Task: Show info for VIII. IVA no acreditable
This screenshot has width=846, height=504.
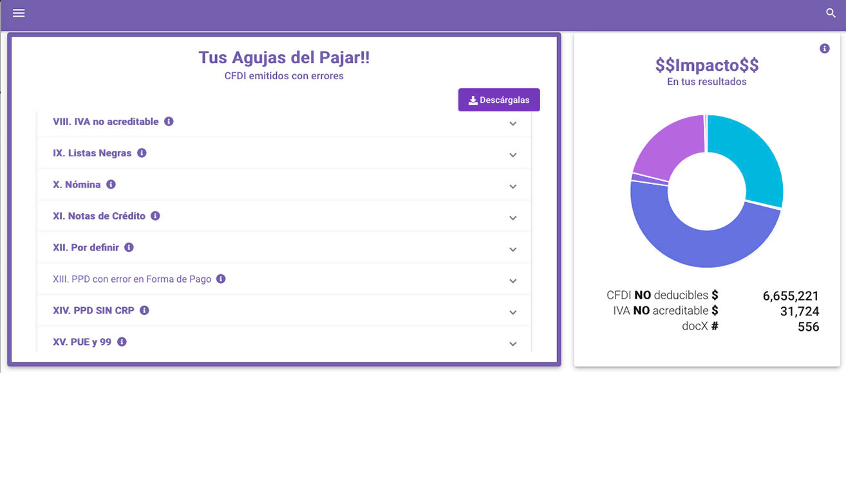Action: click(169, 121)
